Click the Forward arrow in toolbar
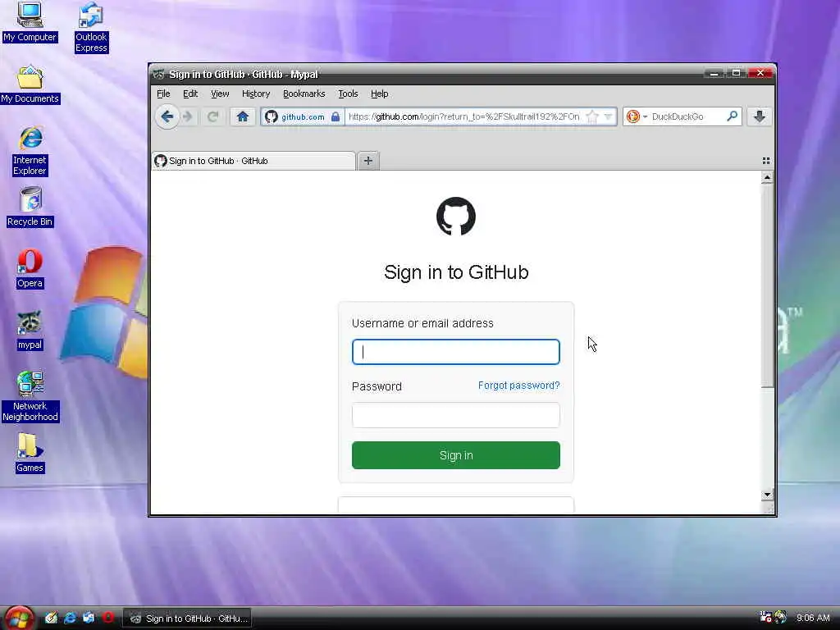This screenshot has width=840, height=630. tap(188, 116)
